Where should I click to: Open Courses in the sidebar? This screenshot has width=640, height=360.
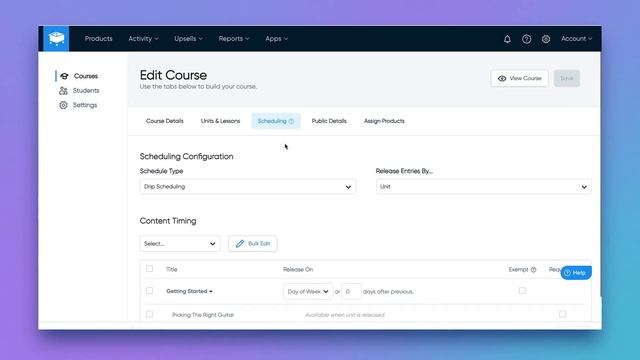click(86, 76)
